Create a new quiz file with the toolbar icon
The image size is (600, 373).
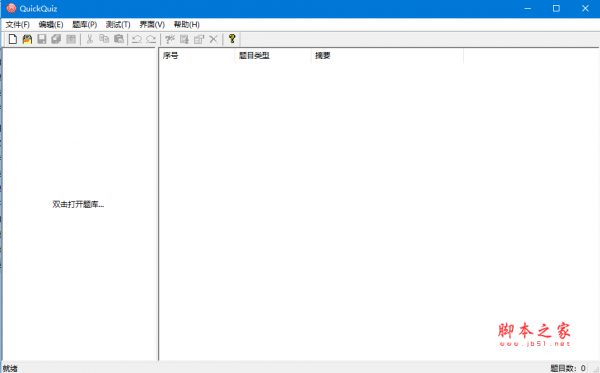pos(13,39)
